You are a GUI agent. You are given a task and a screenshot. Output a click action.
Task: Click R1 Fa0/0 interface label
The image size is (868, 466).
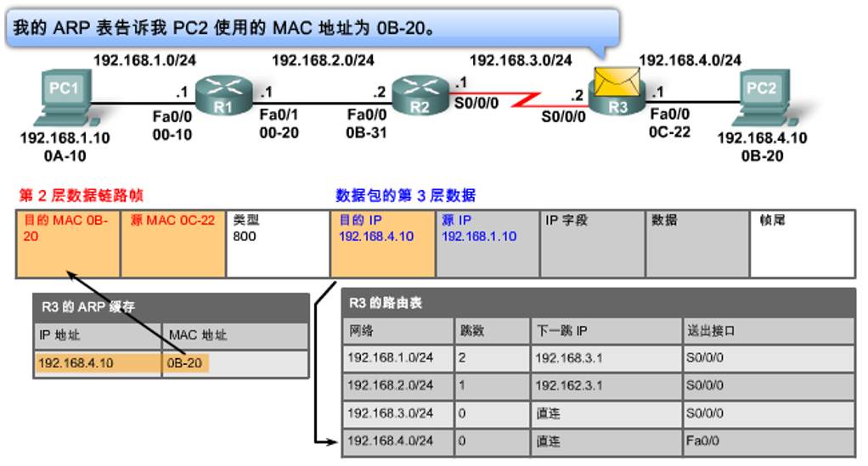pos(172,116)
